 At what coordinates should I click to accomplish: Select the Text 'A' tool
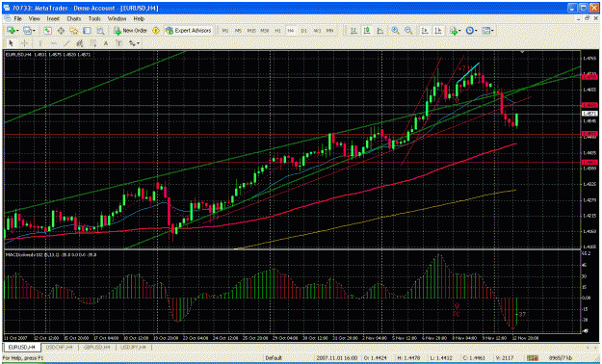tap(106, 43)
